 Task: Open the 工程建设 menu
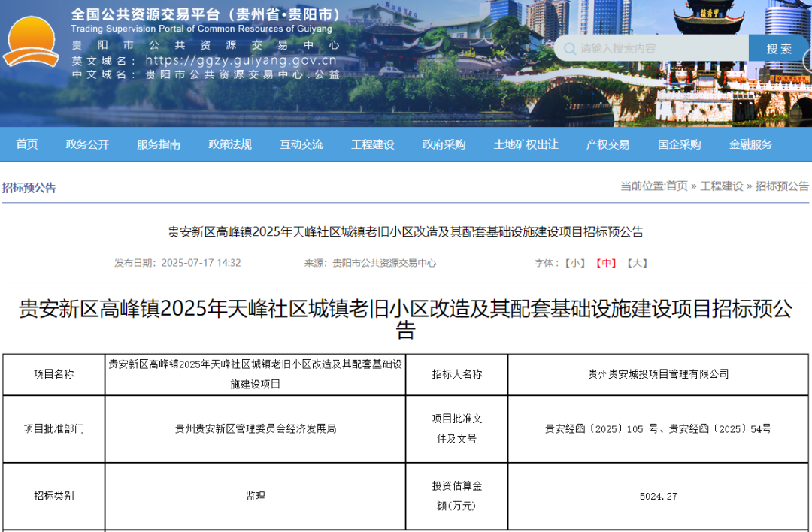pyautogui.click(x=372, y=144)
